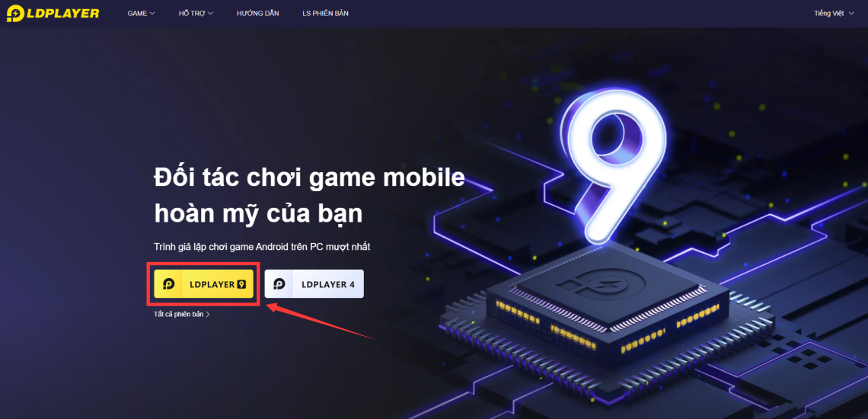
Task: Download LDPLAYER 4 via the white button
Action: 314,283
